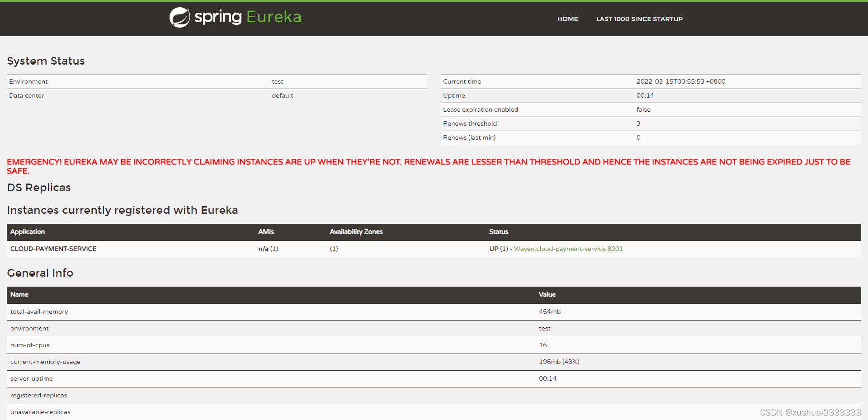The height and width of the screenshot is (420, 868).
Task: Click the Name column header in General Info
Action: point(19,294)
